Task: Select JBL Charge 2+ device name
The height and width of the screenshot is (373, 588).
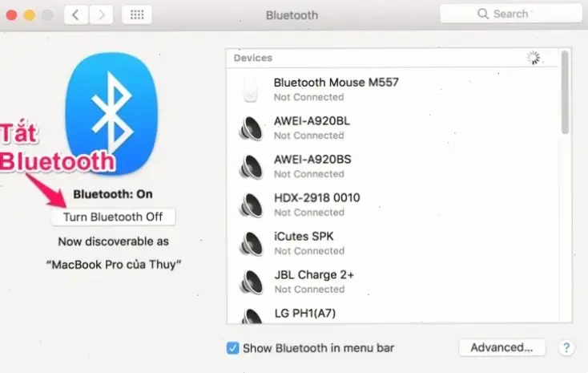Action: pyautogui.click(x=314, y=275)
